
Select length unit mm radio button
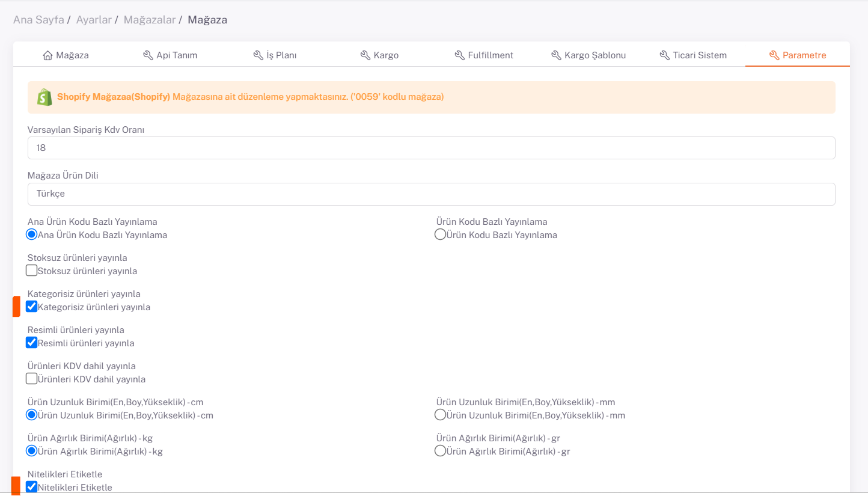click(x=440, y=415)
